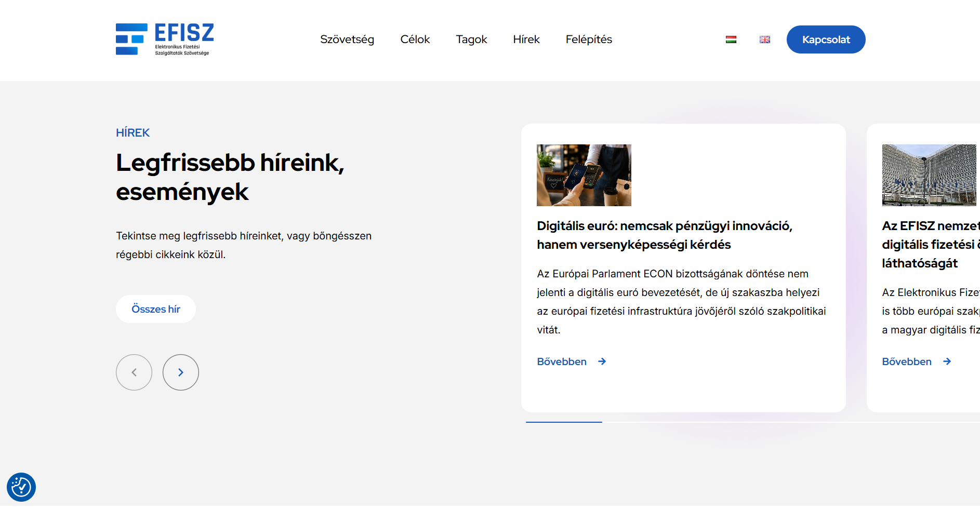
Task: Open the Hírek menu item
Action: 526,39
